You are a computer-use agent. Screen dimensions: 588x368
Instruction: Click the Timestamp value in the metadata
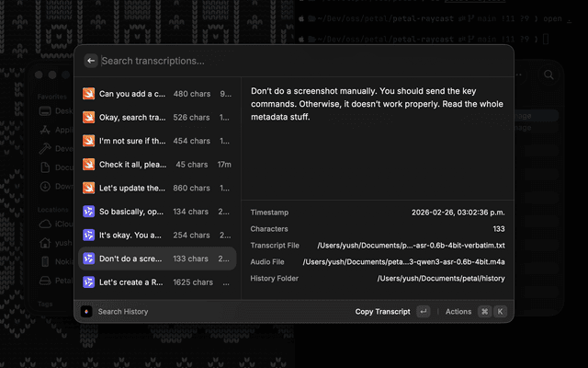(x=458, y=212)
